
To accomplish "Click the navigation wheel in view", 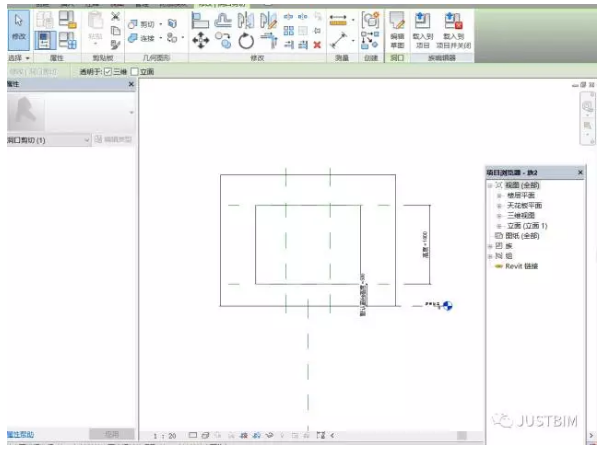I will click(x=588, y=107).
